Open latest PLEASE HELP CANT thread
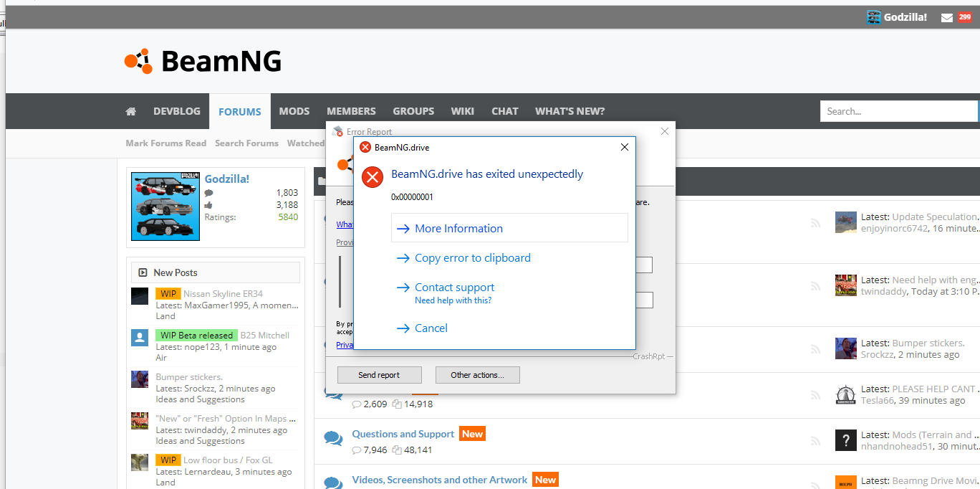The width and height of the screenshot is (980, 489). [934, 389]
